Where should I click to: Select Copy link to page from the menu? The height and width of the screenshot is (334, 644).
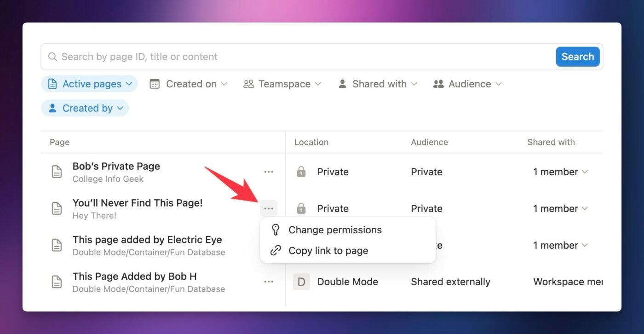[328, 250]
